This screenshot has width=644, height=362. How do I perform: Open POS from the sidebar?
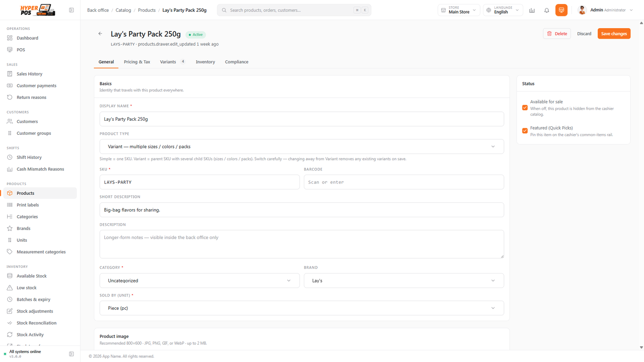21,50
